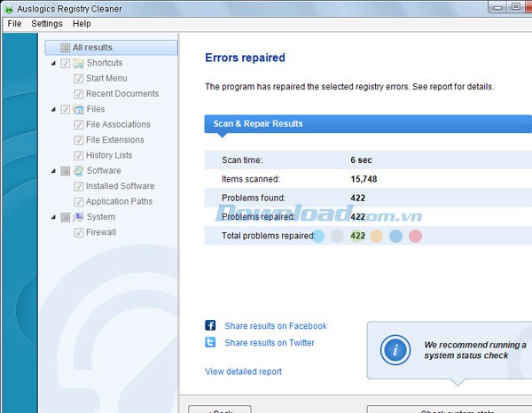
Task: Select the Start Menu label
Action: (x=106, y=78)
